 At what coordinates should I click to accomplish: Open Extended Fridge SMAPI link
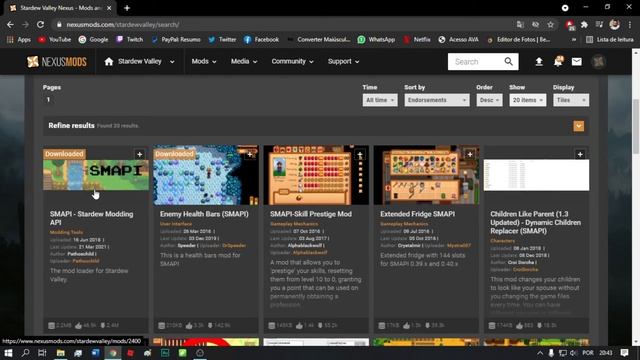tap(417, 214)
